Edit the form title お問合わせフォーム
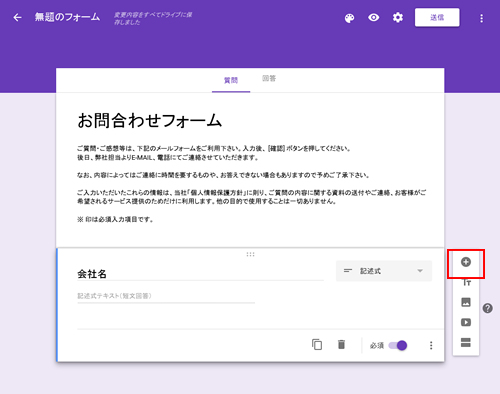The width and height of the screenshot is (500, 394). pyautogui.click(x=150, y=120)
